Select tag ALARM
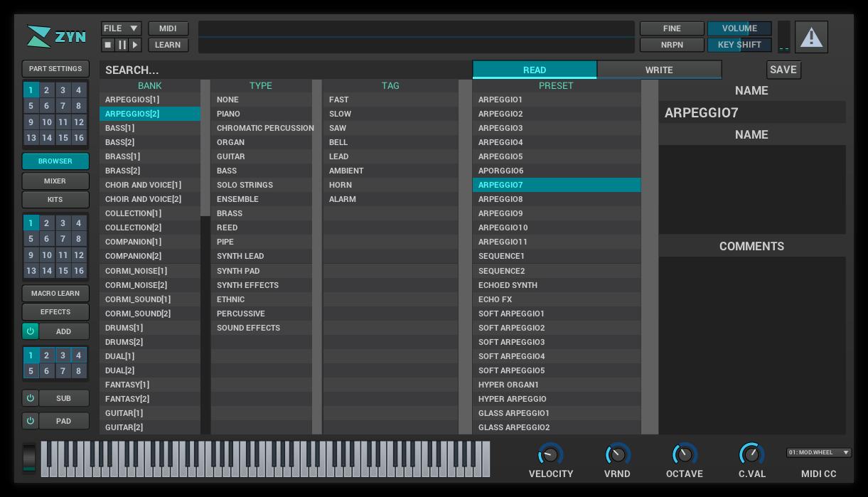 pyautogui.click(x=391, y=199)
